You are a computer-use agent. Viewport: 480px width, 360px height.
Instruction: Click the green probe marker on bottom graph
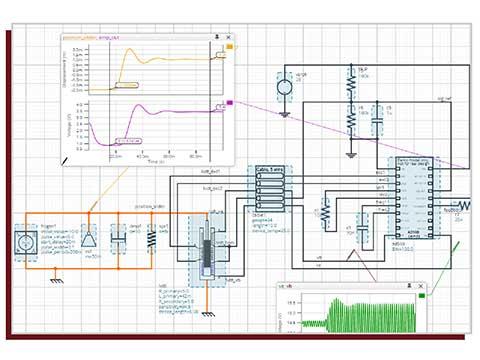click(x=422, y=295)
